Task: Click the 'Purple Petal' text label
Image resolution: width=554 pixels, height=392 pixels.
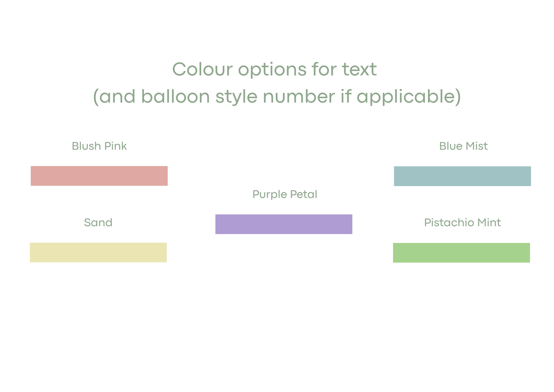Action: 285,194
